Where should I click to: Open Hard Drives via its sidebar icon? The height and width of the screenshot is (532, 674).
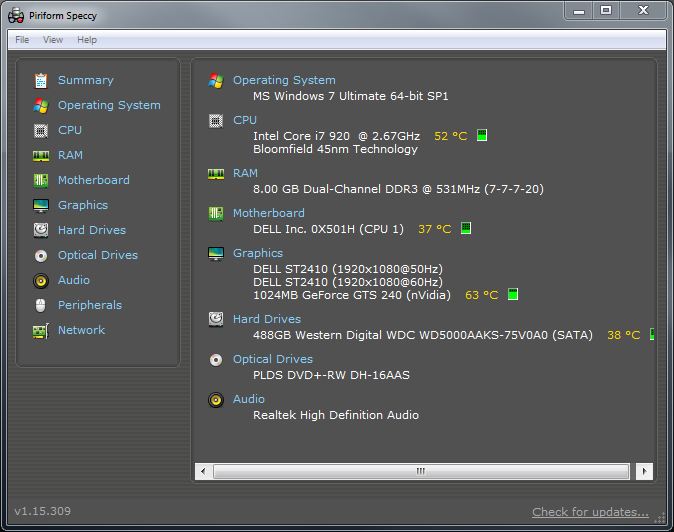(x=41, y=230)
